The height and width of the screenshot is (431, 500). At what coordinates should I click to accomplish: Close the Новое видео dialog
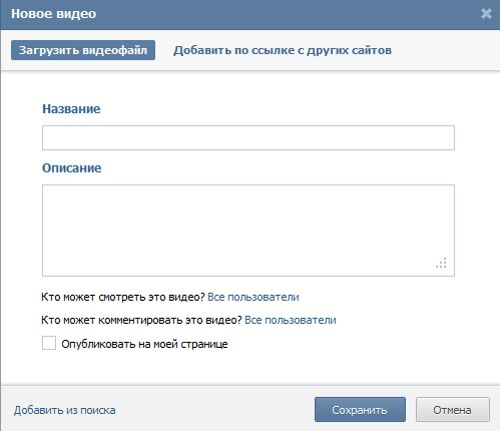[x=486, y=14]
